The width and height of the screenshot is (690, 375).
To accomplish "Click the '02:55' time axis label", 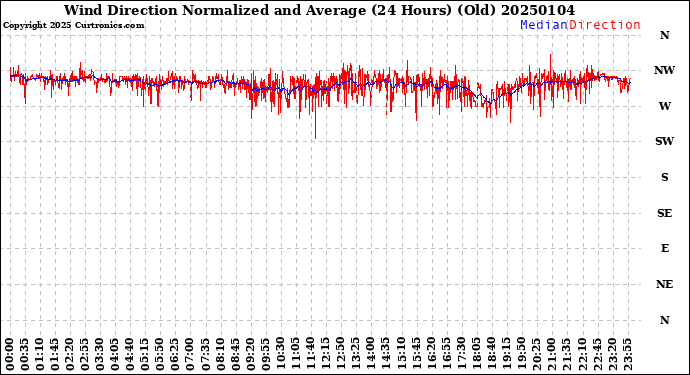I will coord(85,354).
